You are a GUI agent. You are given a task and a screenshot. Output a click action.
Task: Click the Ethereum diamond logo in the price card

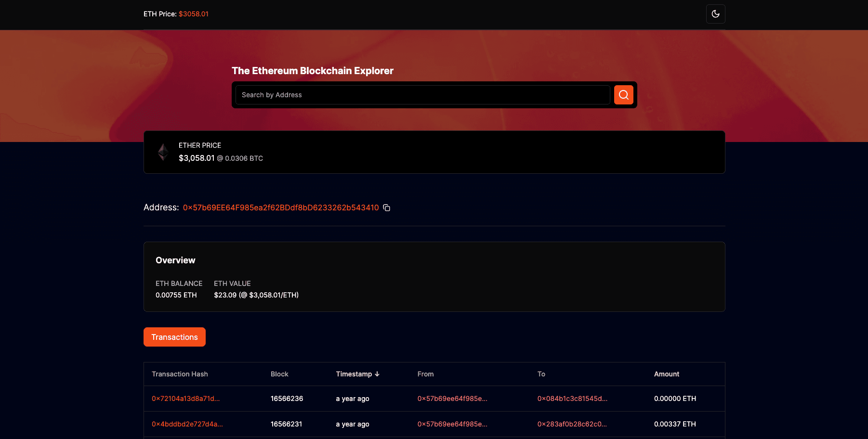[163, 152]
